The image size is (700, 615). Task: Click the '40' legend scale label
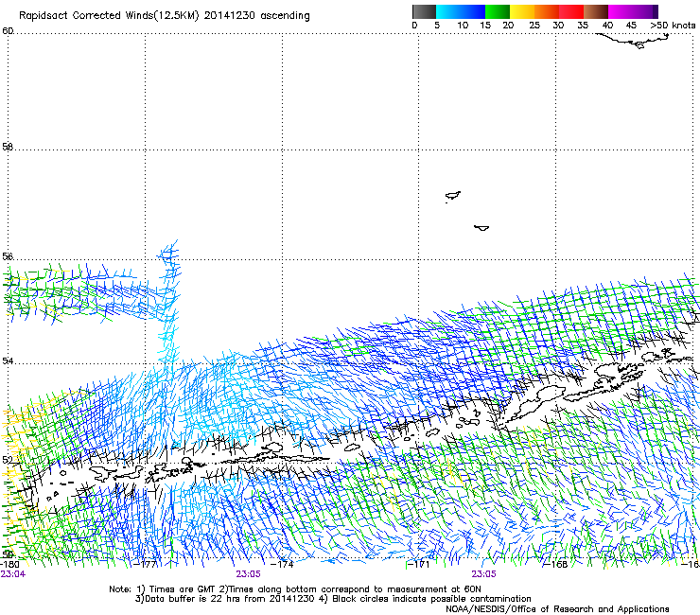(x=607, y=26)
